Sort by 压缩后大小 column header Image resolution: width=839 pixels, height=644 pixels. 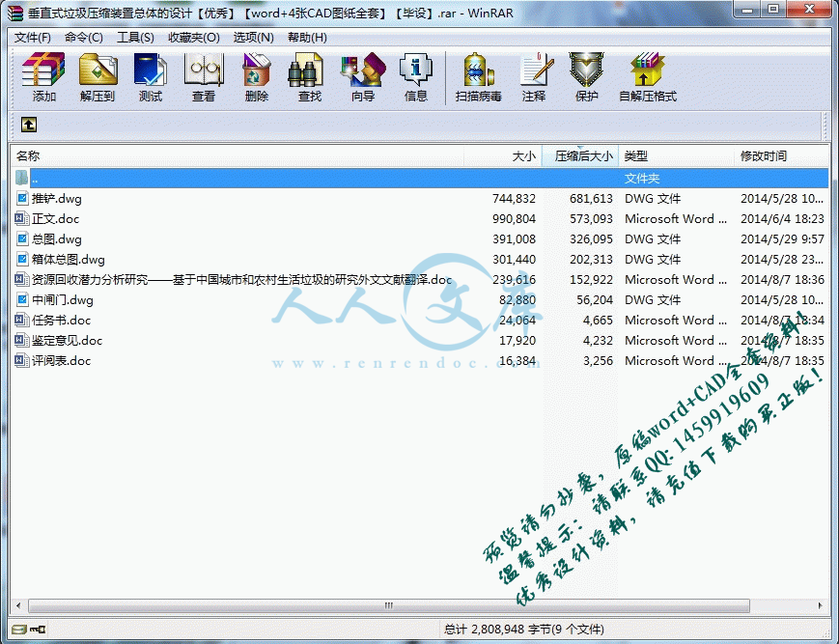point(580,156)
